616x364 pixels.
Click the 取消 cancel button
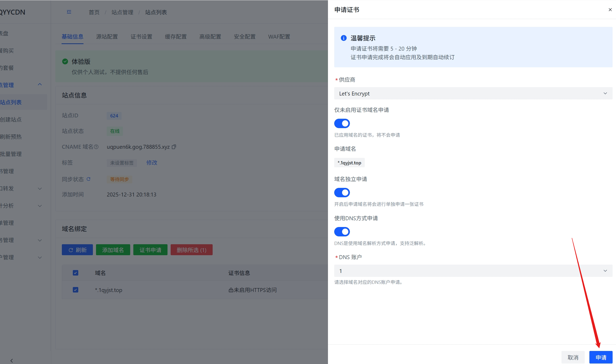(x=573, y=357)
